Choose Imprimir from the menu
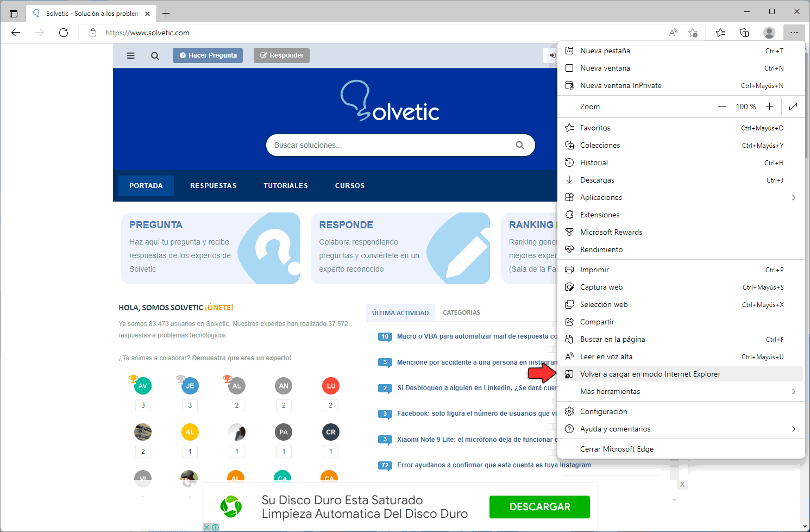 681,270
